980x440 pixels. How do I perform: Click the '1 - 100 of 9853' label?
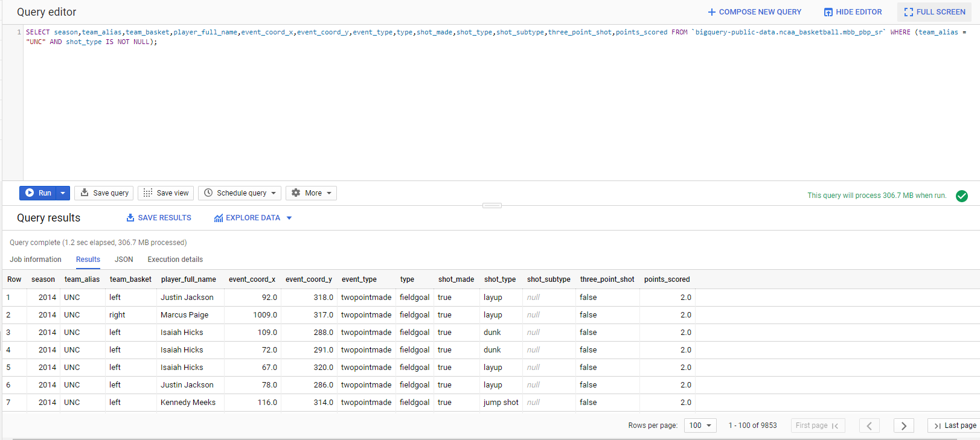pyautogui.click(x=752, y=426)
